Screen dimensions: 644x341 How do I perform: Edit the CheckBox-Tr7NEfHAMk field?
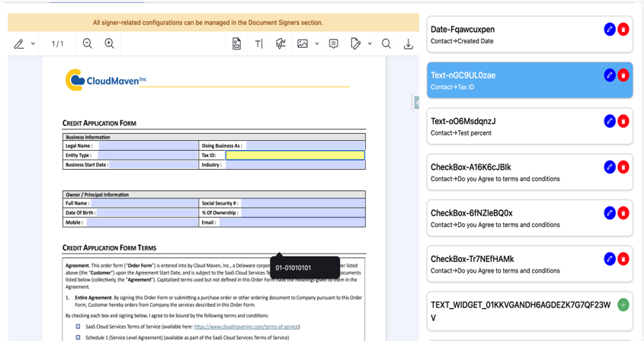(610, 260)
